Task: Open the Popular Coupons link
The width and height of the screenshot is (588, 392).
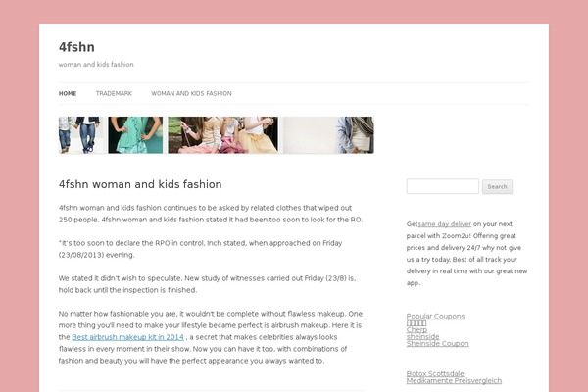Action: [435, 316]
